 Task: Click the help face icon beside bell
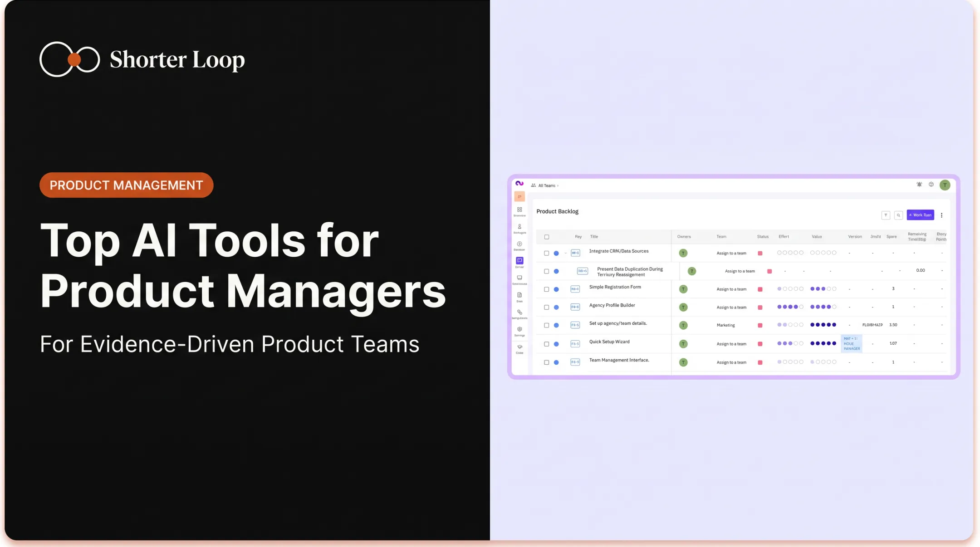click(x=931, y=185)
